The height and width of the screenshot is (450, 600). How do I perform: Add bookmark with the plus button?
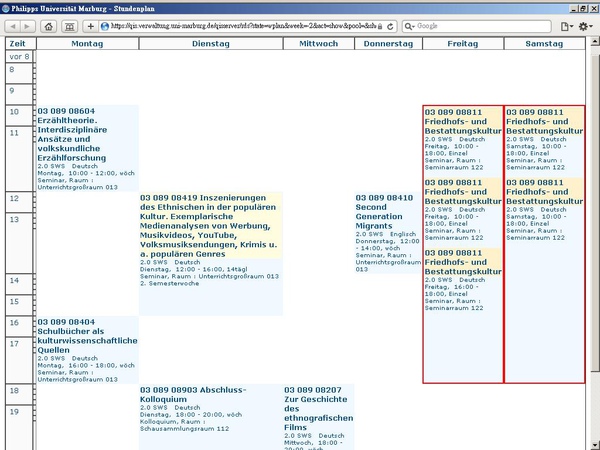click(90, 26)
